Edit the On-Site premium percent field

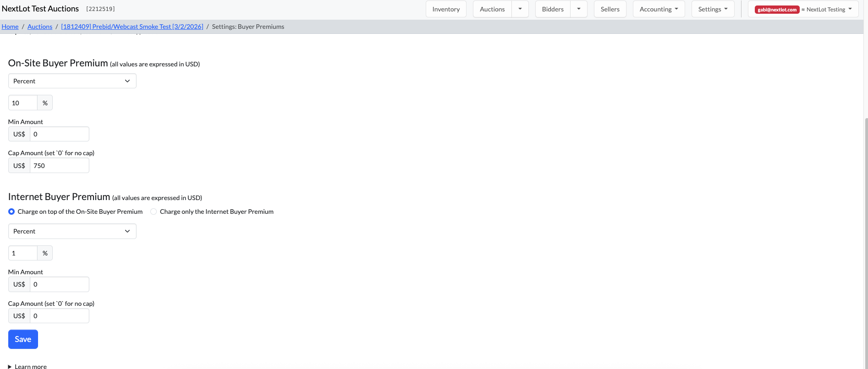point(23,103)
